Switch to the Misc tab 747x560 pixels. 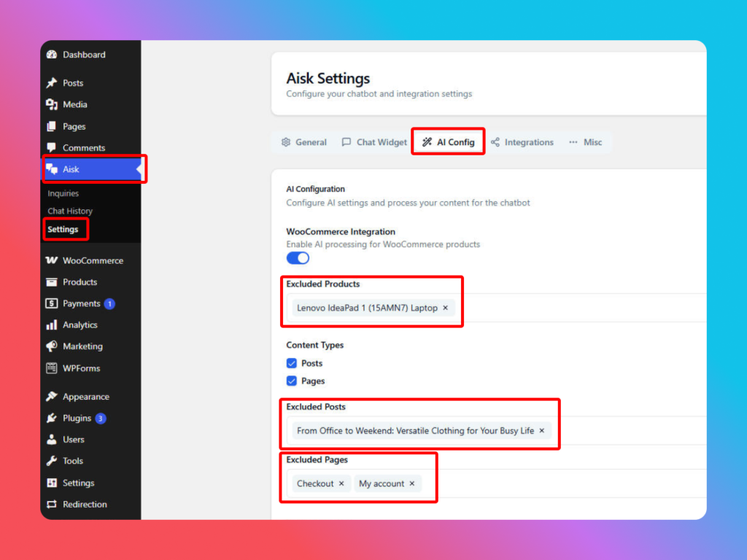(x=586, y=142)
